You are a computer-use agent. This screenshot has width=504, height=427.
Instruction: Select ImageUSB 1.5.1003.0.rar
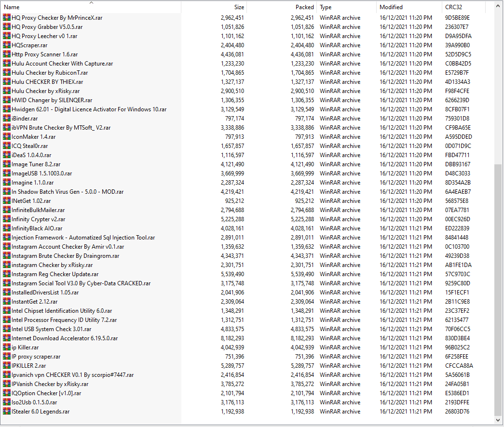pyautogui.click(x=42, y=173)
